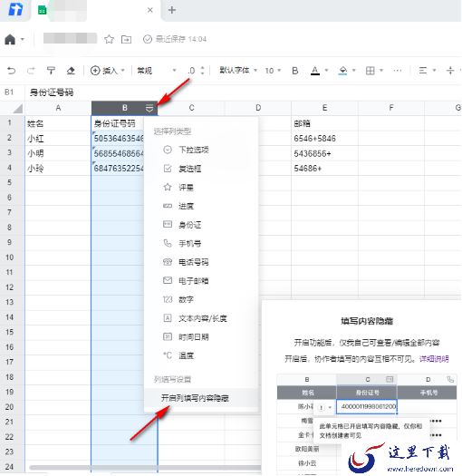Open the 常规 number format dropdown
The image size is (462, 476).
[x=157, y=71]
